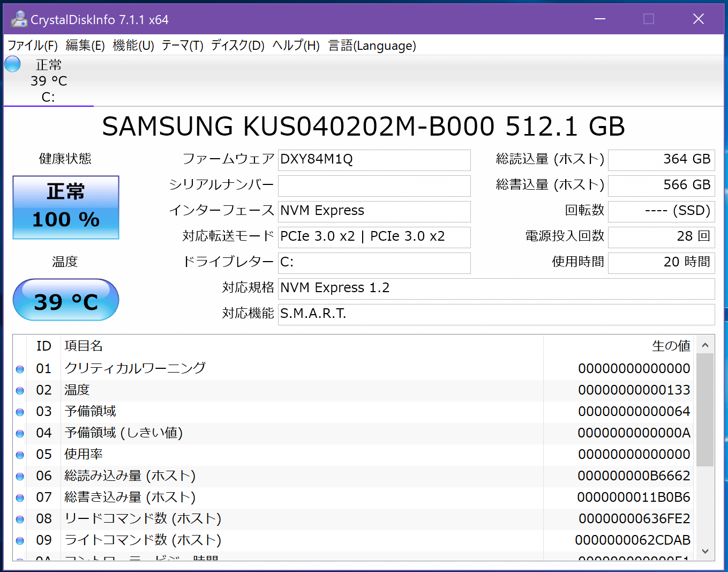
Task: Click the status dot for ID 09
Action: [x=20, y=541]
